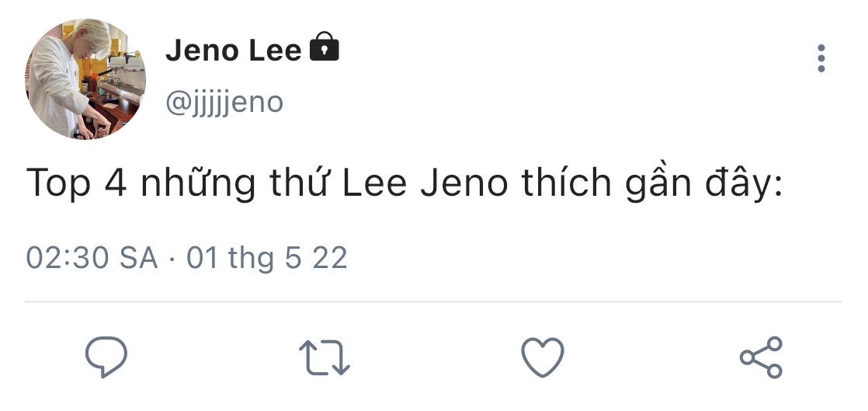Viewport: 868px width, 411px height.
Task: Reply to the tweet via speech bubble icon
Action: (x=106, y=358)
